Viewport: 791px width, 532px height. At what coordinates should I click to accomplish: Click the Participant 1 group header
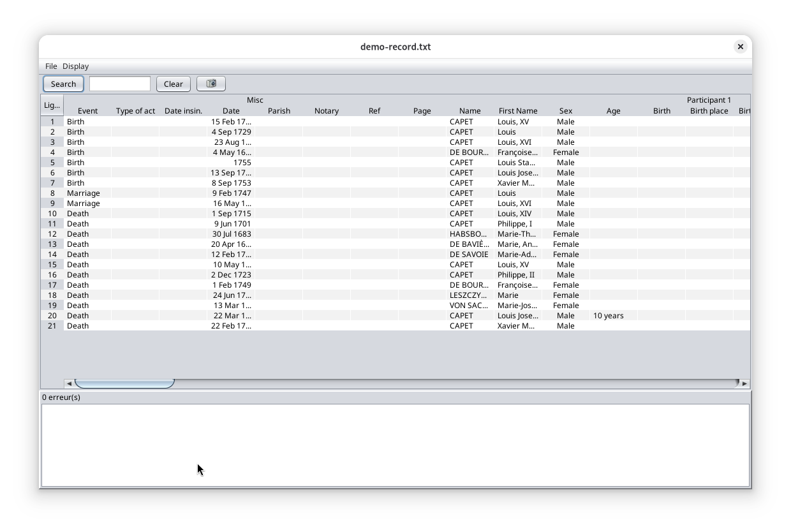(709, 100)
